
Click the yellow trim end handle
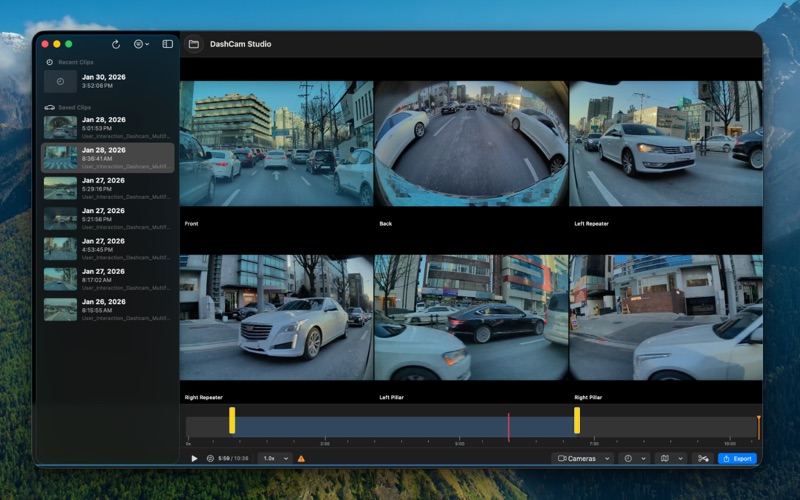pos(577,420)
